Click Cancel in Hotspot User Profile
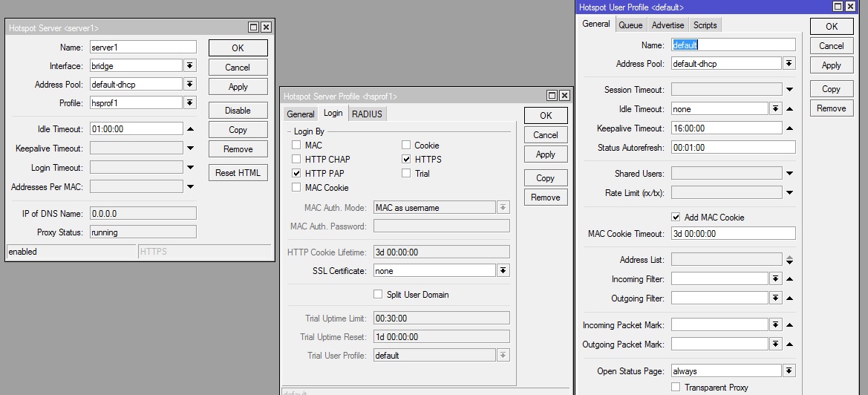This screenshot has width=868, height=395. [x=832, y=46]
